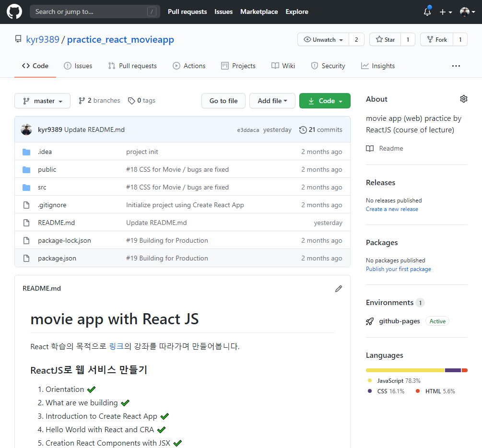Open the src folder name
Image resolution: width=482 pixels, height=448 pixels.
point(42,187)
